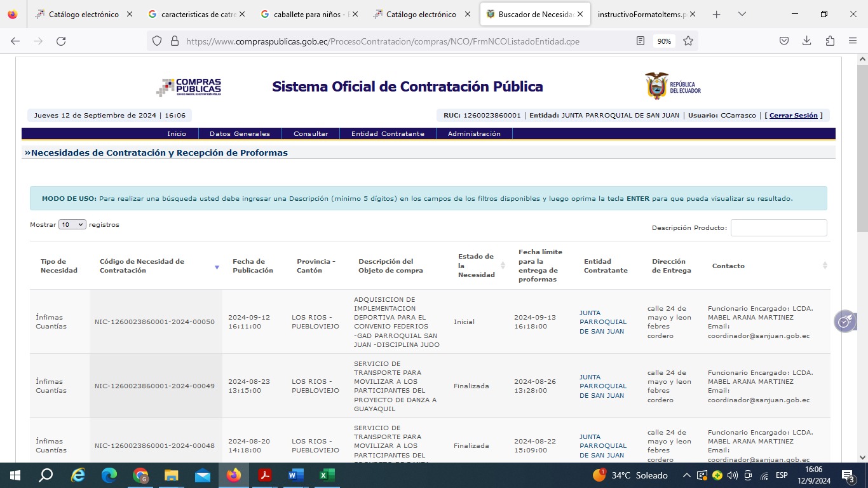
Task: Bookmark this page with star icon
Action: coord(688,41)
